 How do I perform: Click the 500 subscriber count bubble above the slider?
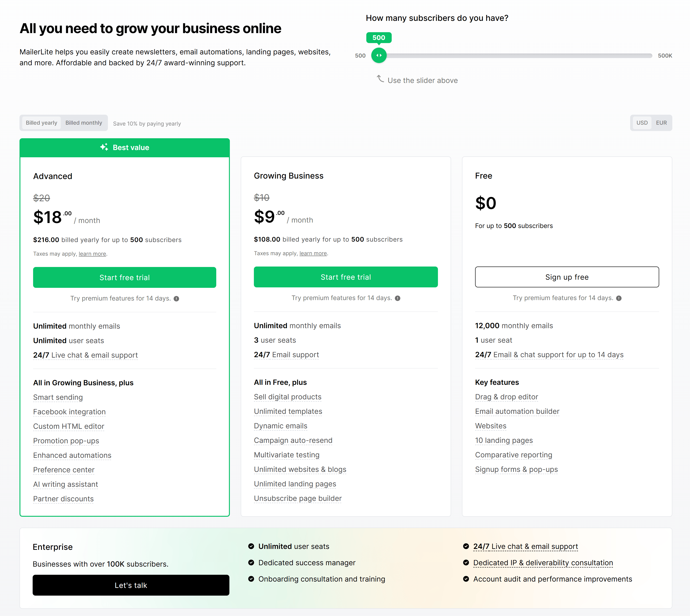(379, 38)
